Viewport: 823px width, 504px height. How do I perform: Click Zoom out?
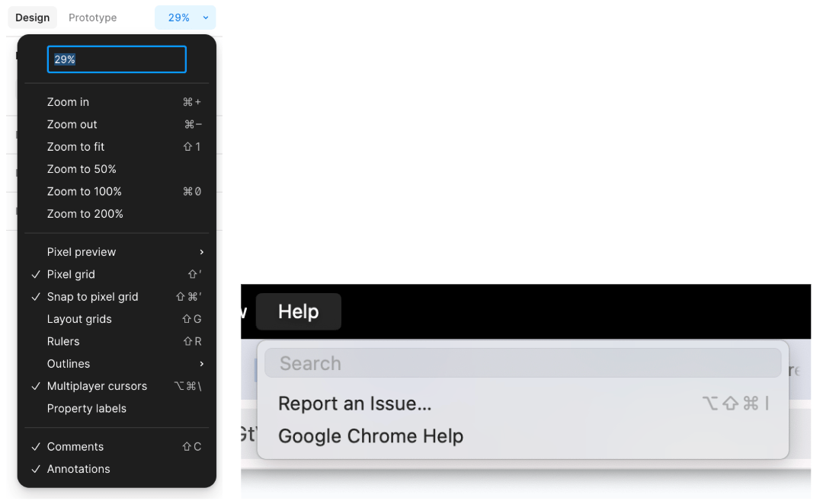72,124
